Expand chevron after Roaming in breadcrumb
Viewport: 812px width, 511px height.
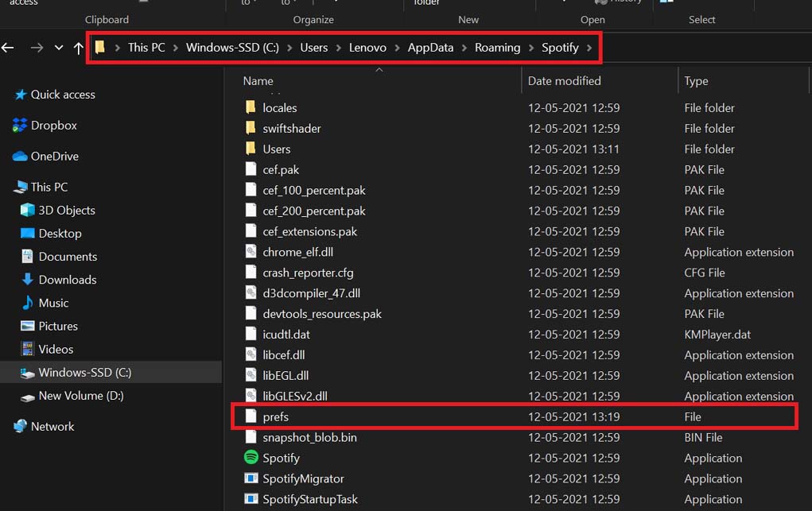tap(530, 48)
